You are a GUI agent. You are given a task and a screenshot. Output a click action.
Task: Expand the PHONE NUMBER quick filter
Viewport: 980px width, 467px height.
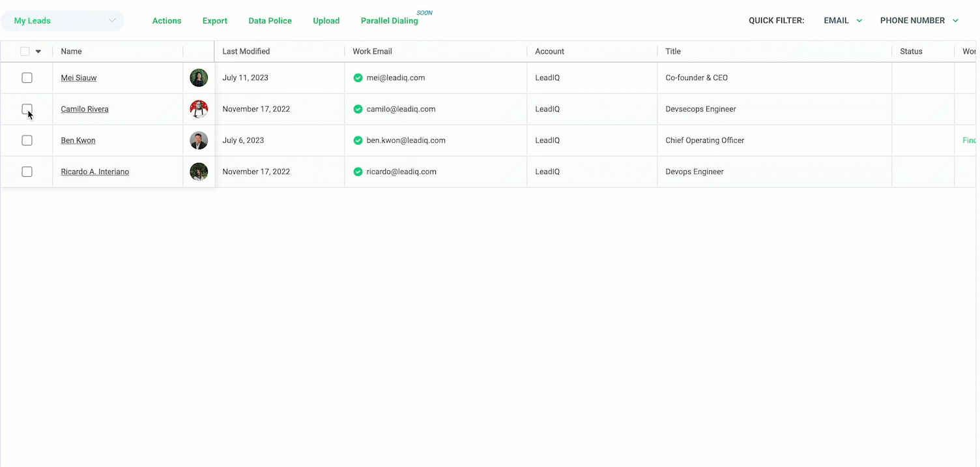pos(919,21)
